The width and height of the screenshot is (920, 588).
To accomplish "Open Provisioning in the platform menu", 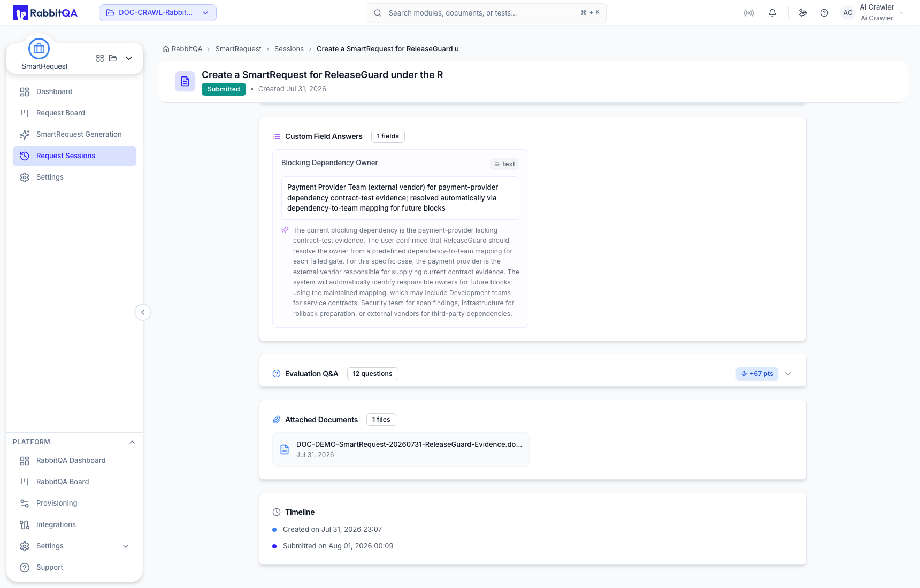I will point(74,504).
